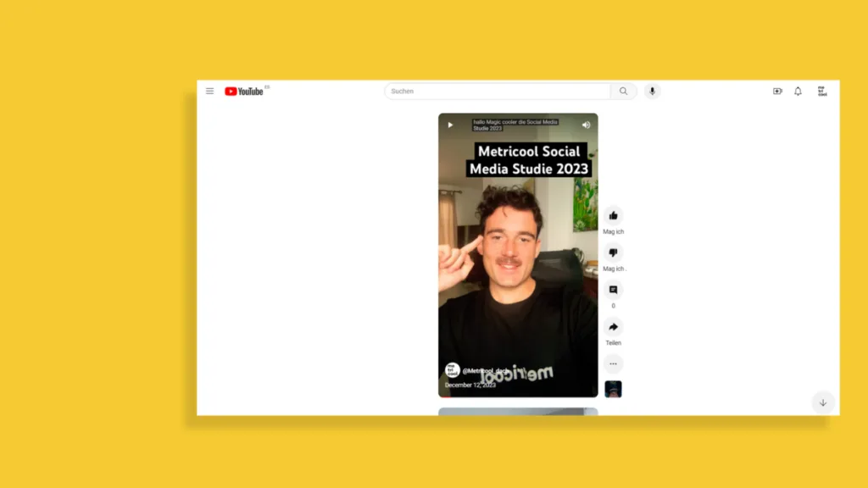Like the Short with thumbs up
868x488 pixels.
(x=614, y=216)
